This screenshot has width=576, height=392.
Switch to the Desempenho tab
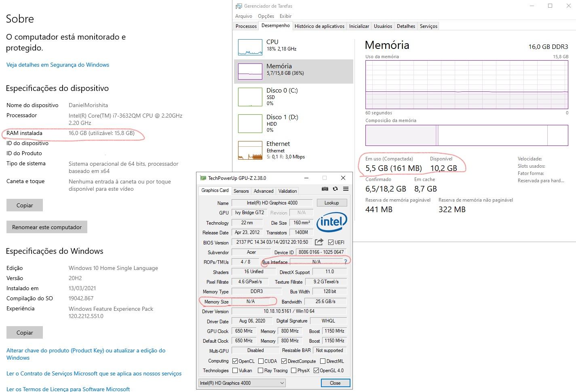tap(276, 25)
